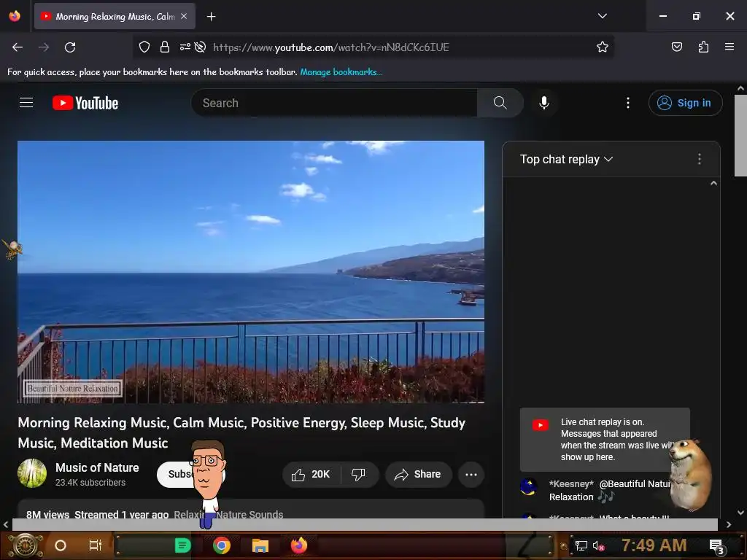
Task: Open the Cortana circle on the taskbar
Action: (x=61, y=545)
